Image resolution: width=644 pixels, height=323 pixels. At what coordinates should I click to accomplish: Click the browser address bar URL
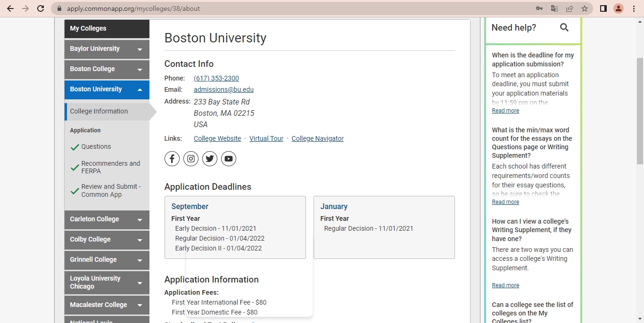pos(133,8)
